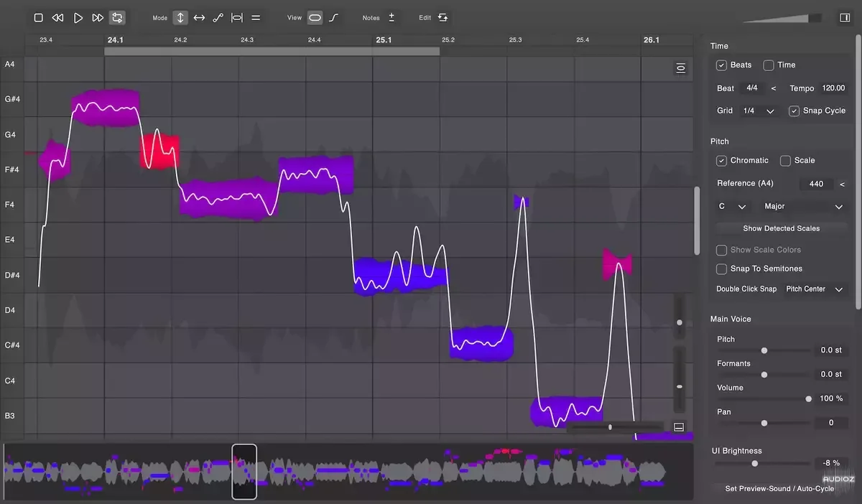Click the Pan value field showing 0

tap(831, 423)
